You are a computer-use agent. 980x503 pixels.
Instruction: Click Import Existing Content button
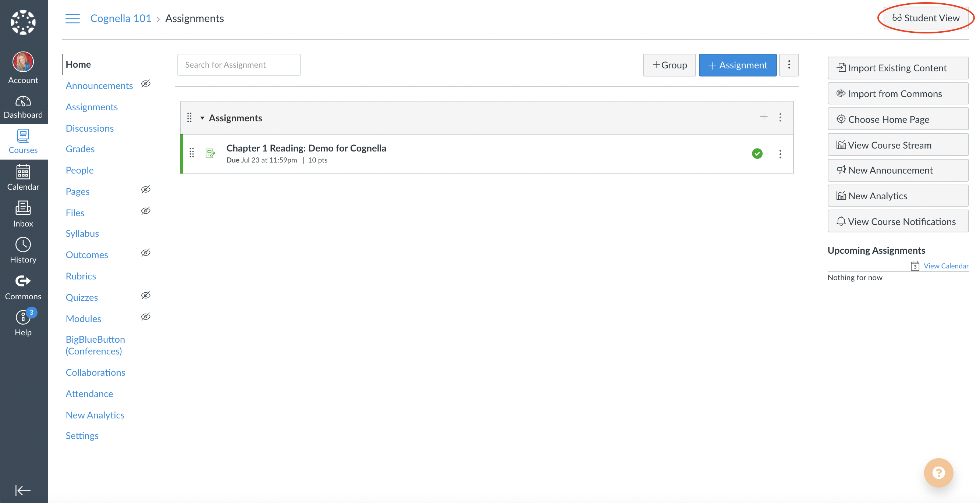click(x=898, y=68)
